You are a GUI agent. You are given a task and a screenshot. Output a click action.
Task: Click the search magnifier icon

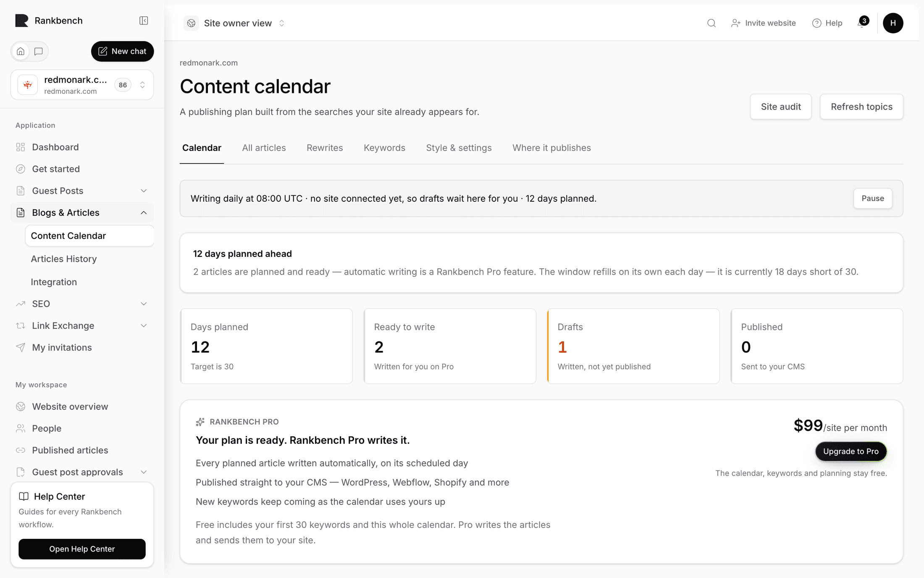(711, 23)
